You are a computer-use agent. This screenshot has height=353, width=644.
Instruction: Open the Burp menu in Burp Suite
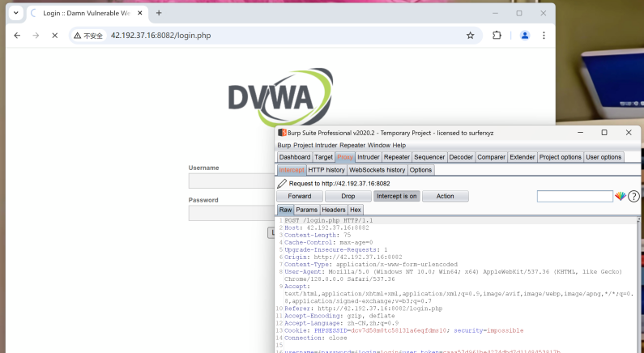(x=284, y=145)
